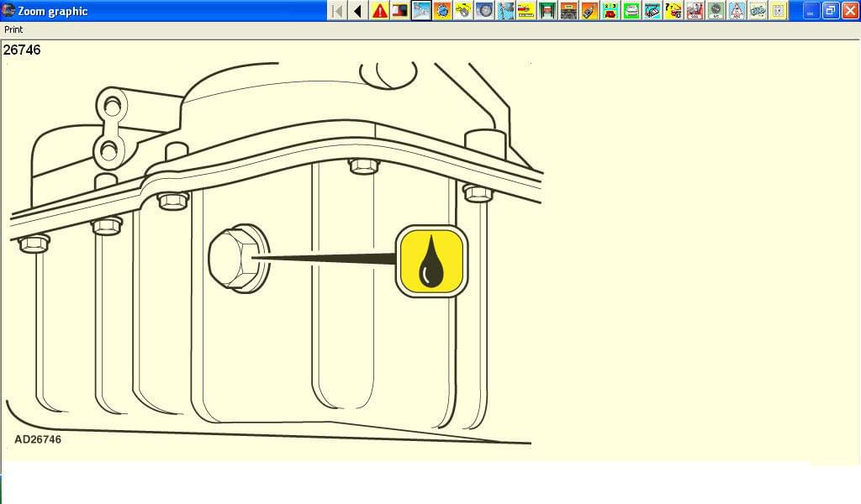Open the red SRS airbag icon
Viewport: 861px width, 504px height.
[x=695, y=10]
